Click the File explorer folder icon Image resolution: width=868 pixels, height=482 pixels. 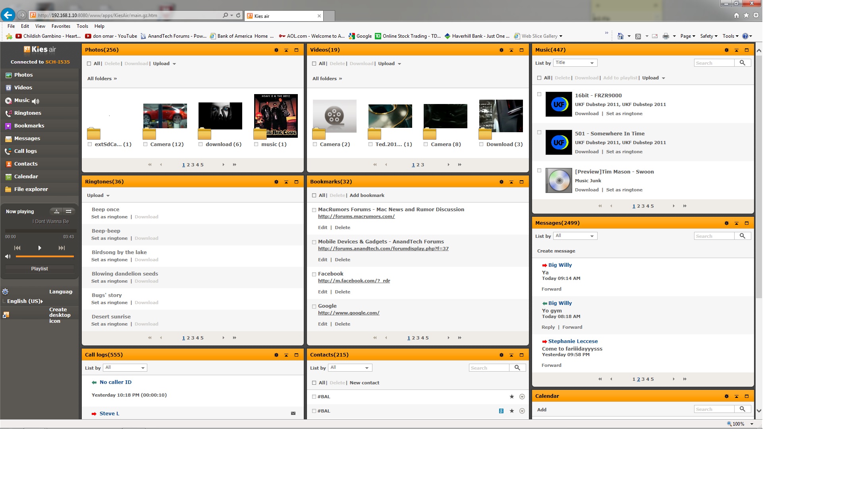(x=8, y=189)
